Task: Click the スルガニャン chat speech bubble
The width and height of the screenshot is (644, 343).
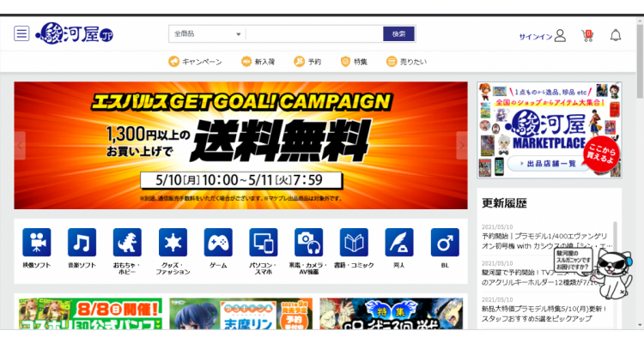Action: (574, 260)
